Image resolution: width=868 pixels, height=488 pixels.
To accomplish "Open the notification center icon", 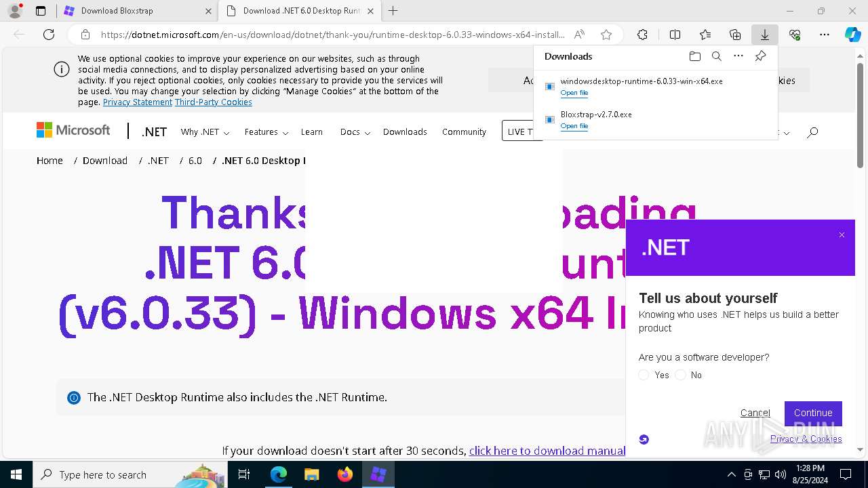I will tap(846, 474).
